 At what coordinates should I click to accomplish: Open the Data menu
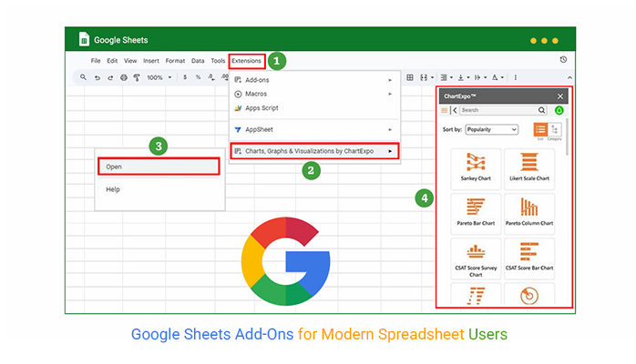click(x=198, y=61)
